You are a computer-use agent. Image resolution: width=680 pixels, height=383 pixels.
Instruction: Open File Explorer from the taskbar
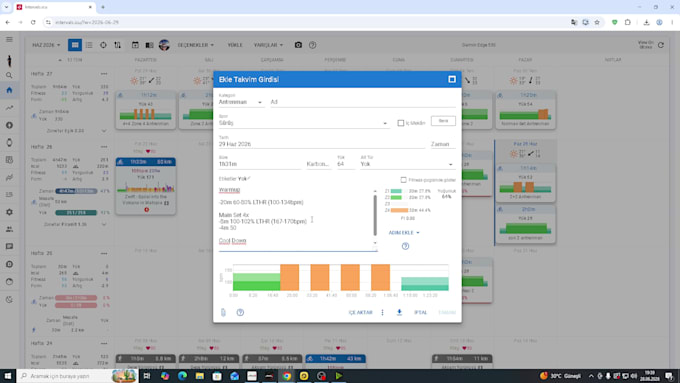(199, 376)
